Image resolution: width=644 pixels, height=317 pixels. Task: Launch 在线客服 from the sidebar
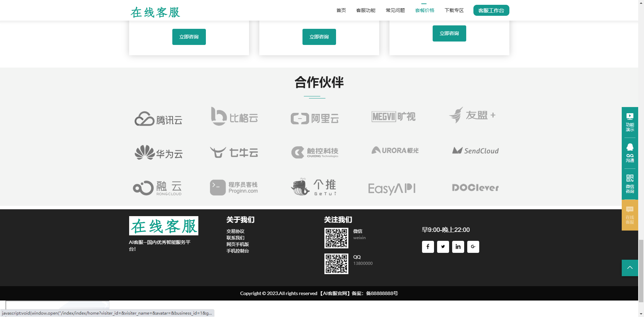(x=630, y=214)
